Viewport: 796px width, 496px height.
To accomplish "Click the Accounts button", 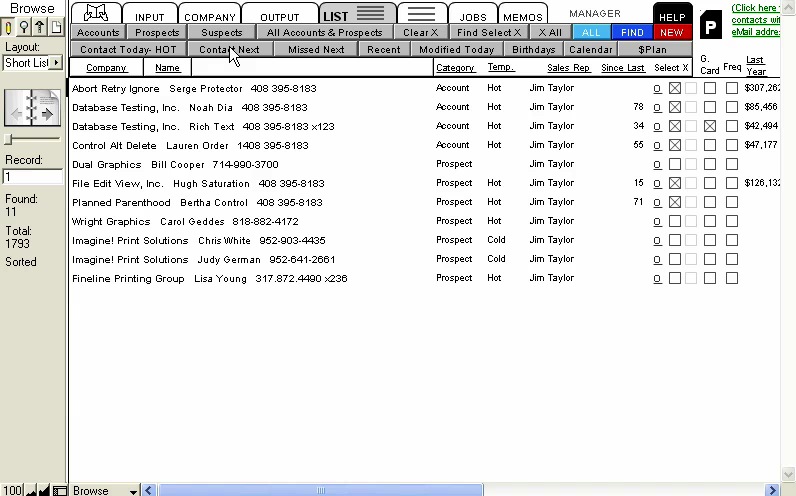I will (97, 32).
